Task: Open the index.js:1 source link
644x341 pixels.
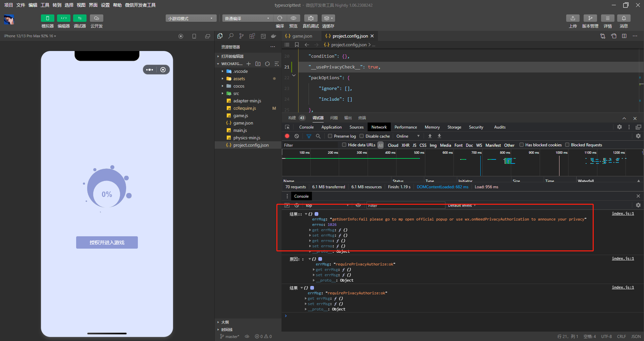Action: [623, 213]
